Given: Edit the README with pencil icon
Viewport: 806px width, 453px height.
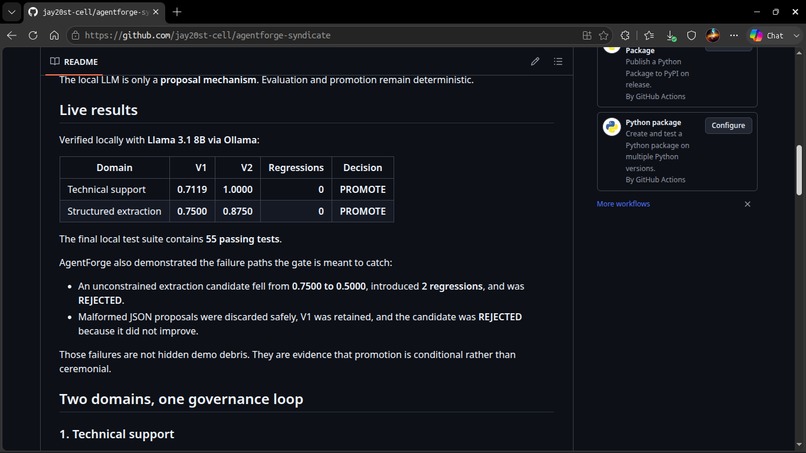Looking at the screenshot, I should point(535,62).
